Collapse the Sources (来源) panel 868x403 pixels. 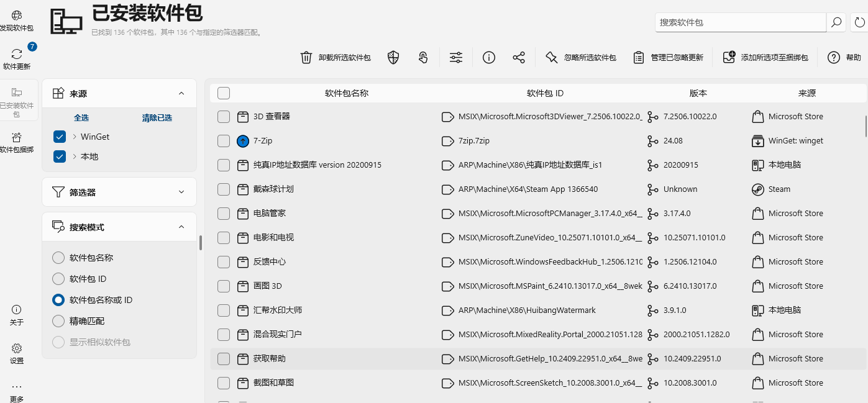pyautogui.click(x=181, y=93)
